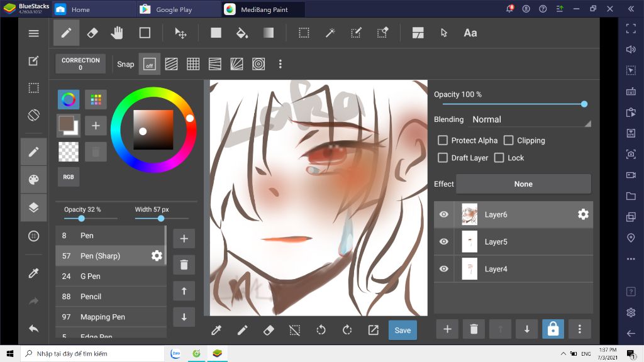Select the Brush tool in top toolbar
Viewport: 644px width, 362px height.
(x=66, y=33)
